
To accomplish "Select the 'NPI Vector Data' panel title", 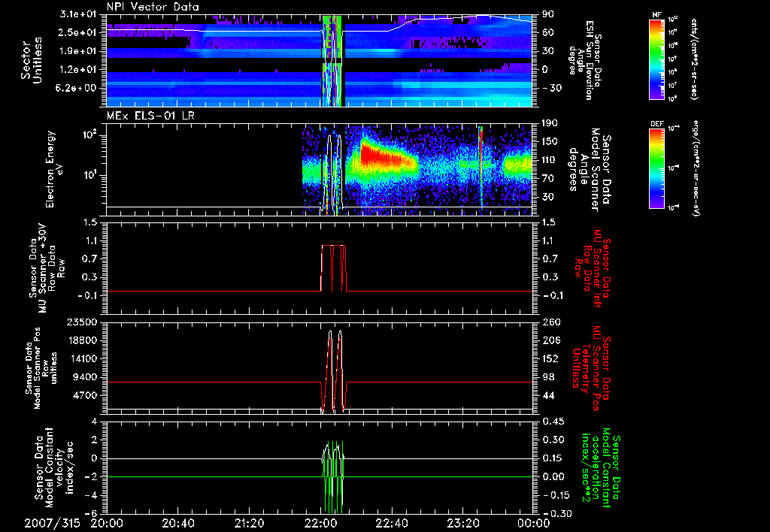I will (153, 7).
